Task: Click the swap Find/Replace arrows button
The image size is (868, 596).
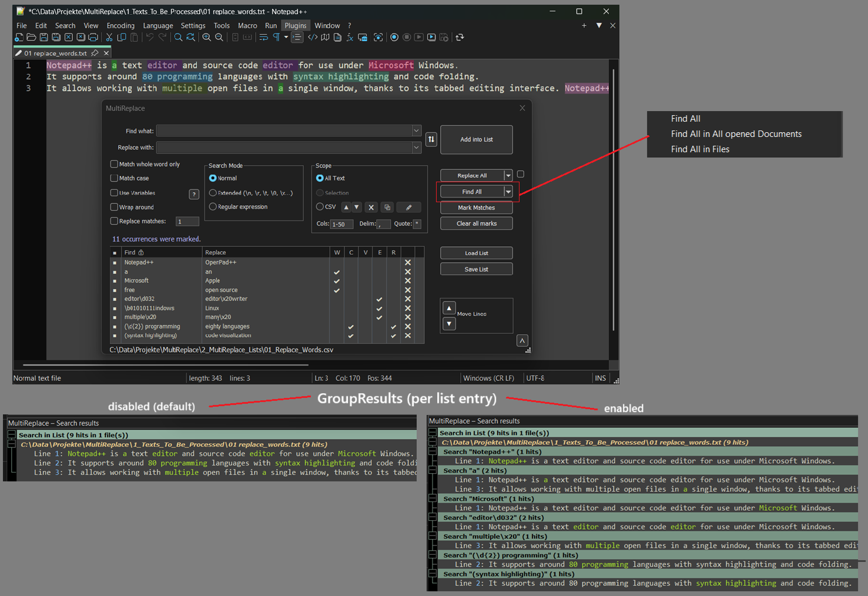Action: pos(431,139)
